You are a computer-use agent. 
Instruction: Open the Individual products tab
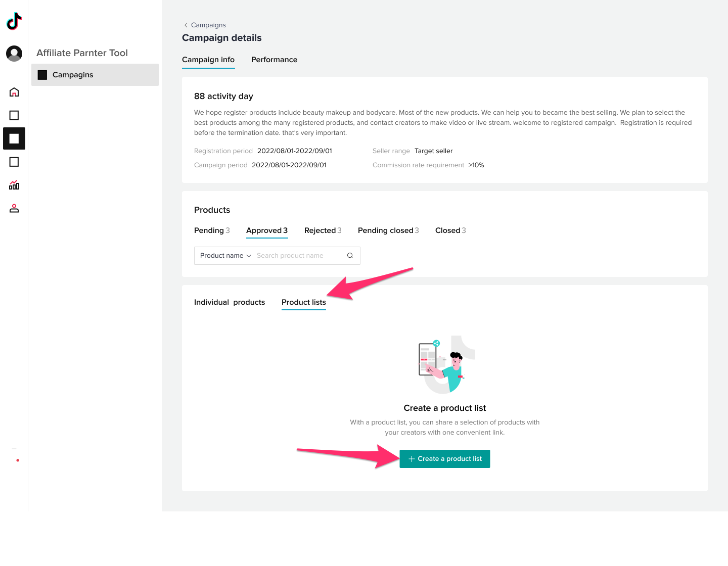pos(230,302)
